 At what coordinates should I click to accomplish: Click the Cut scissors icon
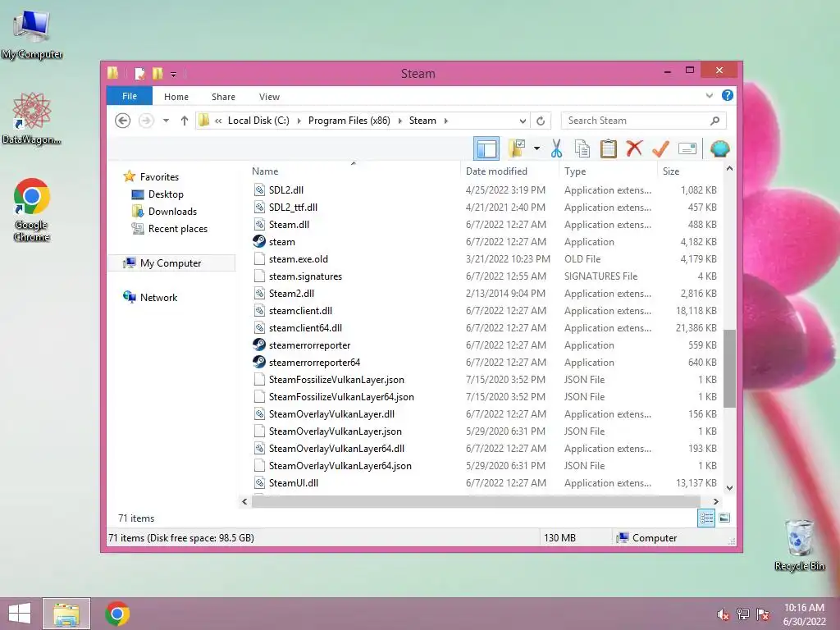[x=557, y=149]
